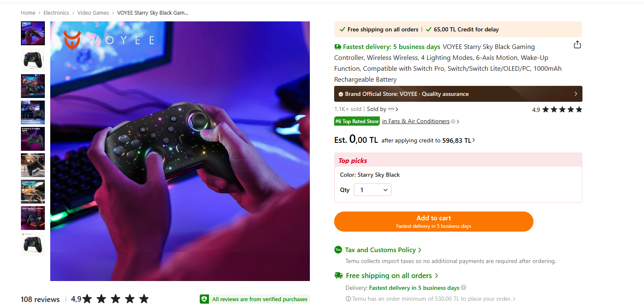Click the green shipping truck icon
This screenshot has width=644, height=307.
point(338,276)
